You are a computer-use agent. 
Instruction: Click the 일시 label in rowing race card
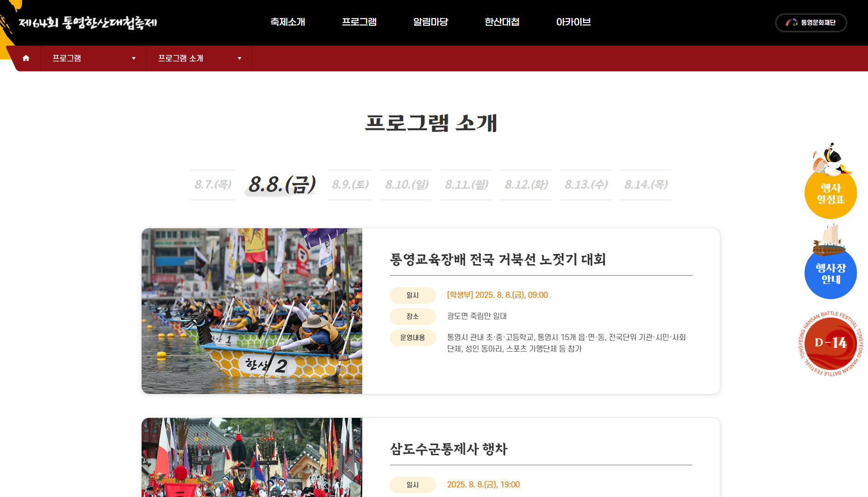[x=412, y=295]
